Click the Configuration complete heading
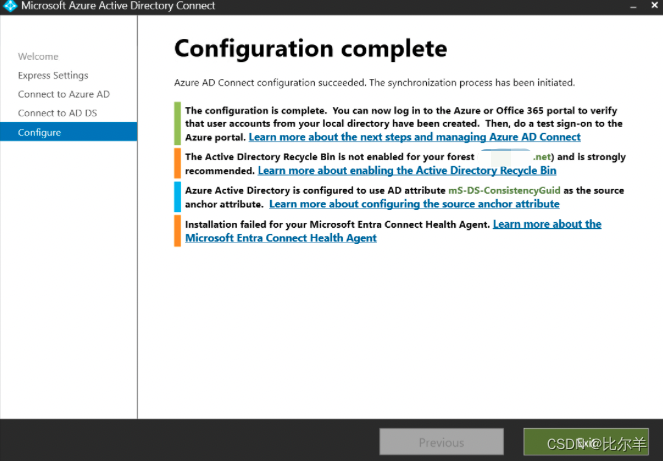This screenshot has height=461, width=663. point(311,49)
